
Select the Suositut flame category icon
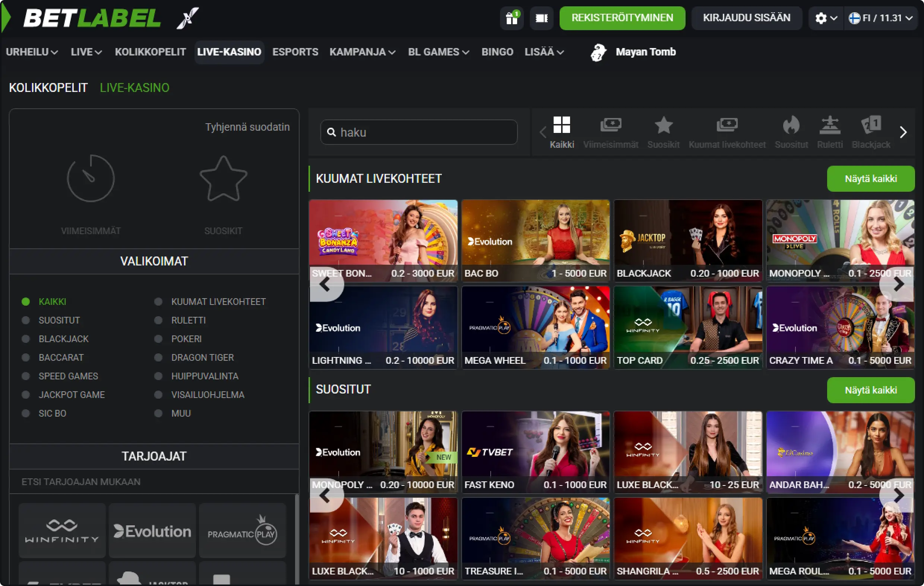pyautogui.click(x=791, y=132)
